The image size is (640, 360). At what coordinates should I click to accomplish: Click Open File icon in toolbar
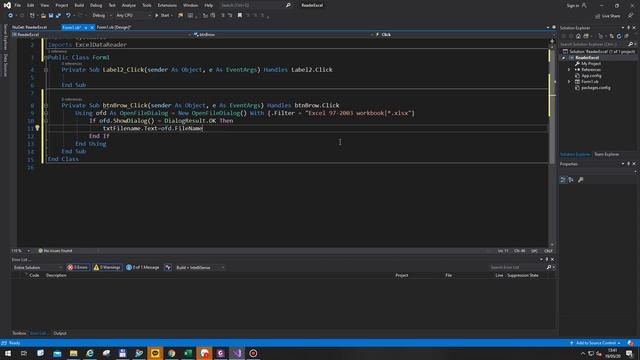(x=43, y=16)
